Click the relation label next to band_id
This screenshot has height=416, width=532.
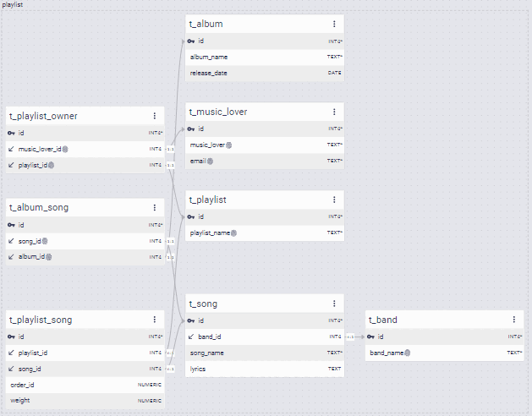pyautogui.click(x=350, y=337)
